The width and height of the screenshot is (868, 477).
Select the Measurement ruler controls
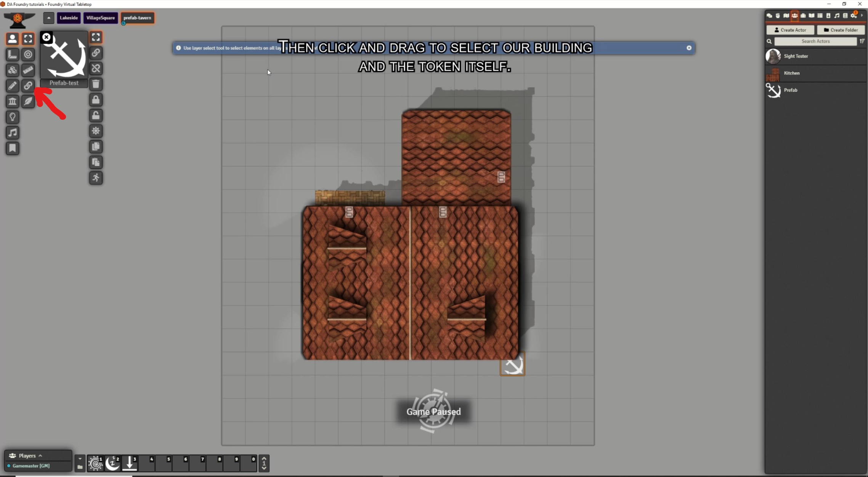click(x=12, y=54)
